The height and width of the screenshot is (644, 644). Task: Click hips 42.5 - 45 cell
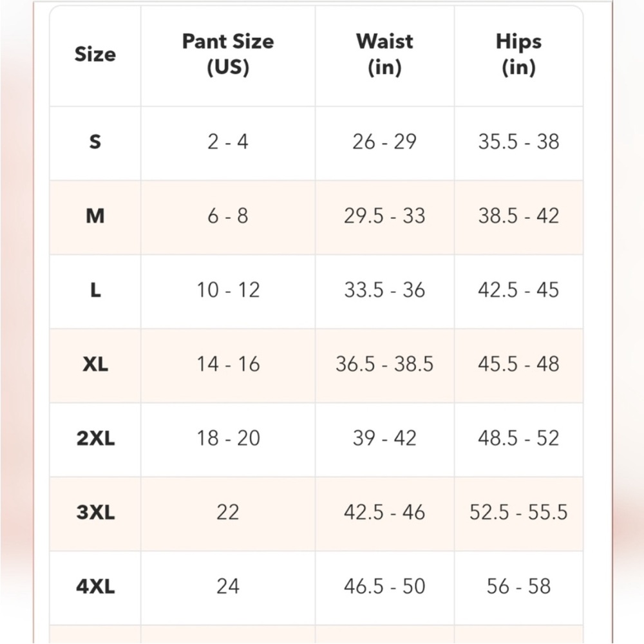coord(518,290)
